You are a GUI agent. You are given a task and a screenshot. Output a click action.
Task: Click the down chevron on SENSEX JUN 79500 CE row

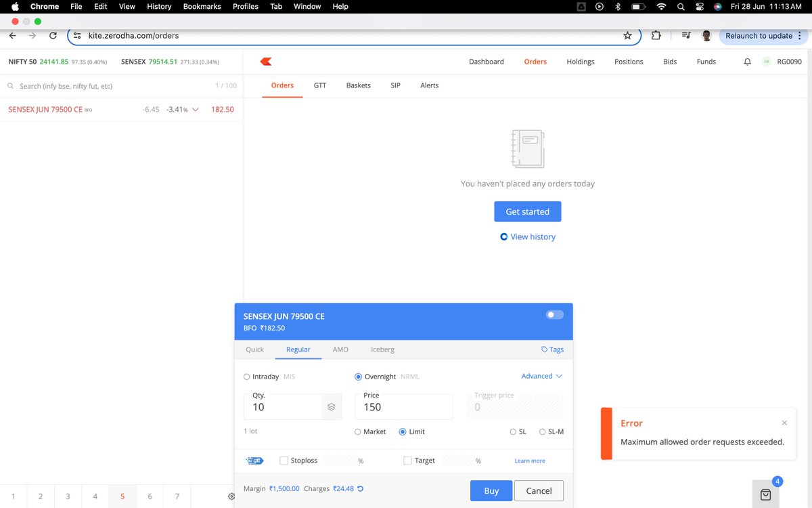pyautogui.click(x=196, y=110)
